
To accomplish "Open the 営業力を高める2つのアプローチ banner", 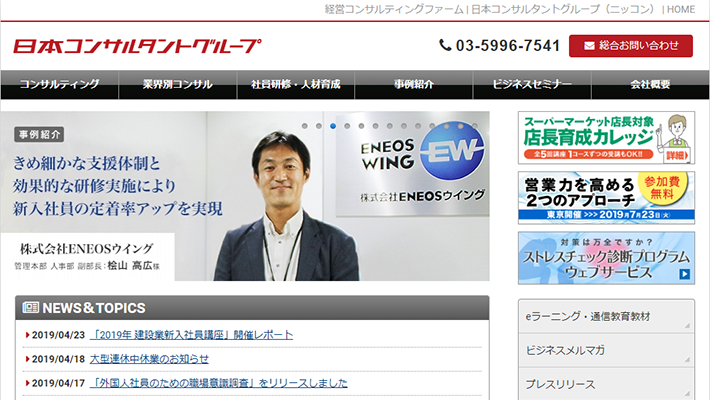I will 606,198.
